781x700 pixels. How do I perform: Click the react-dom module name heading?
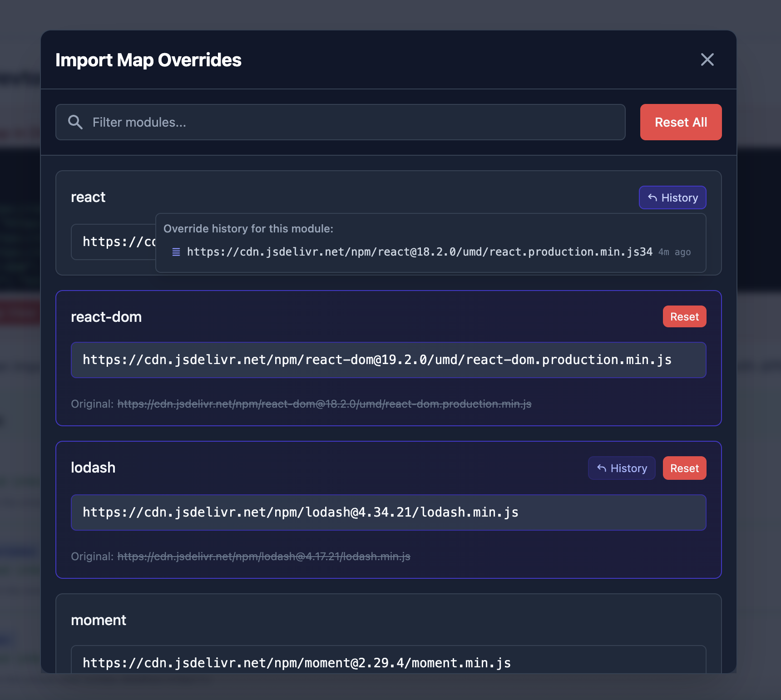(x=106, y=317)
